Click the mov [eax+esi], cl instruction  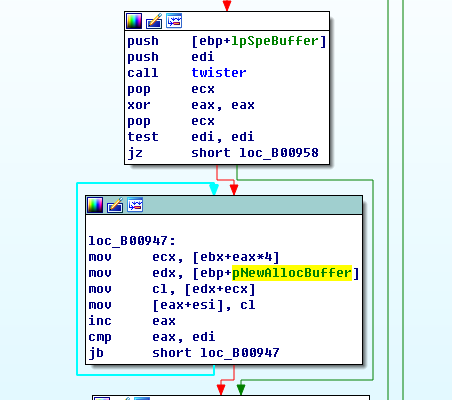(x=172, y=305)
